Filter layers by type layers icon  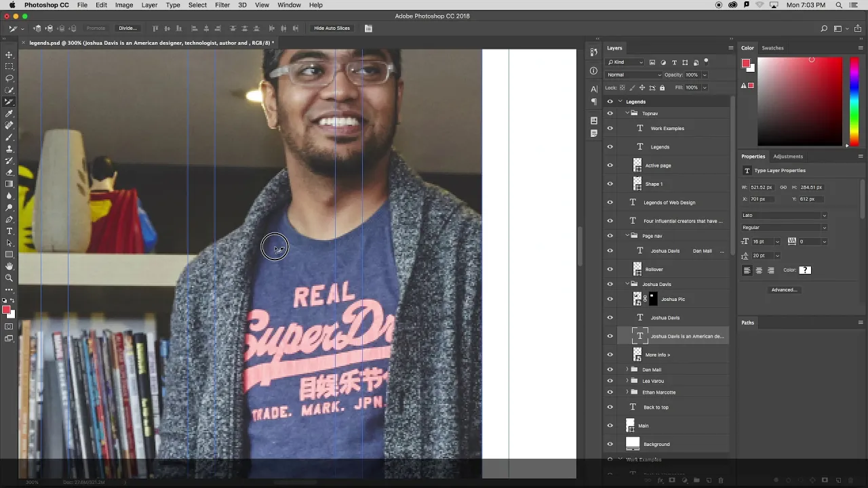coord(674,62)
